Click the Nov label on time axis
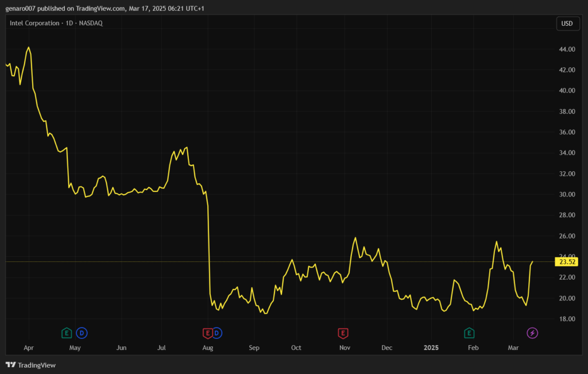The image size is (588, 374). pyautogui.click(x=345, y=348)
